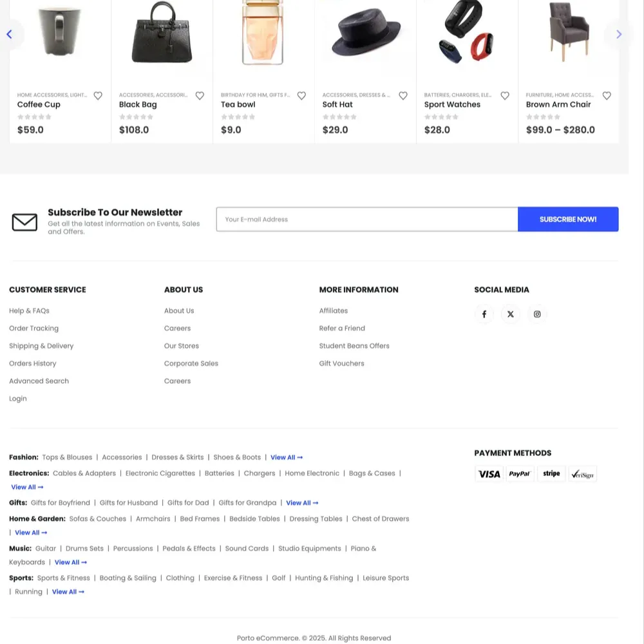Open the Gift Vouchers link
Screen dimensions: 644x644
(x=342, y=363)
